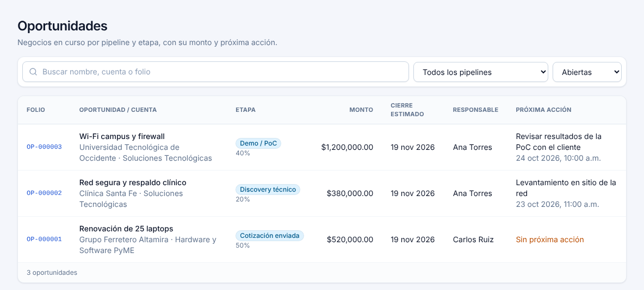This screenshot has width=644, height=290.
Task: Click the ETAPA column header
Action: [x=246, y=110]
